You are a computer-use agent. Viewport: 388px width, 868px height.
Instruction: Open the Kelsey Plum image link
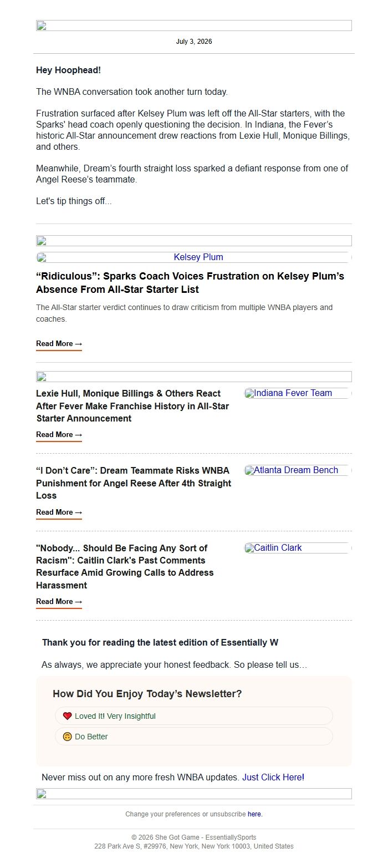point(194,257)
